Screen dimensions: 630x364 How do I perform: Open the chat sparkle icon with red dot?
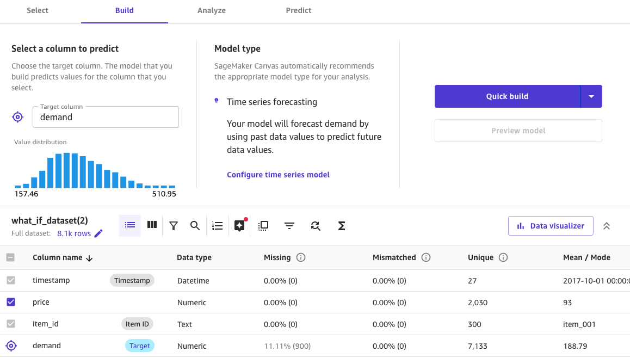[239, 226]
